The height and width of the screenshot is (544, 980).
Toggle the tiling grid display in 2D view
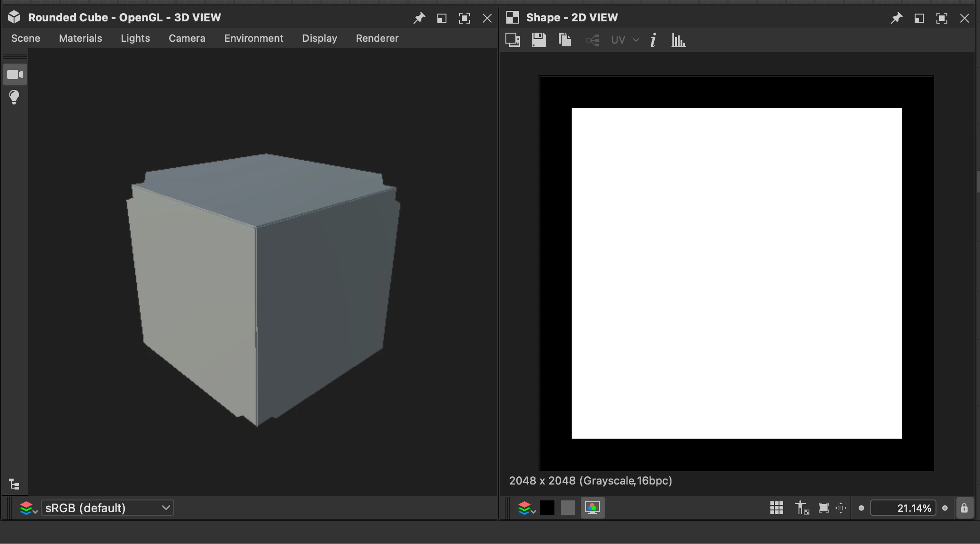coord(776,508)
